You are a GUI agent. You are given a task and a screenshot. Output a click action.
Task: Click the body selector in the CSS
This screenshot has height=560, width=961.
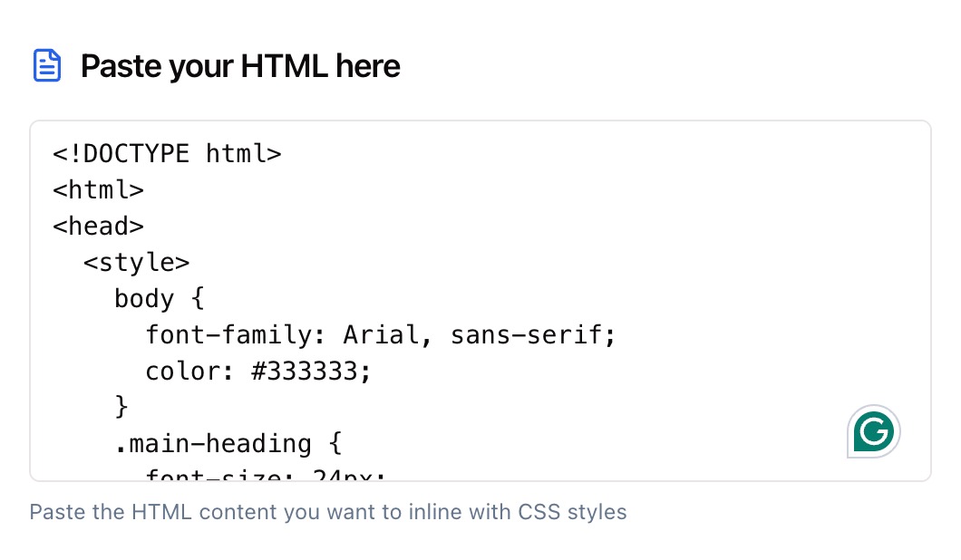coord(145,299)
